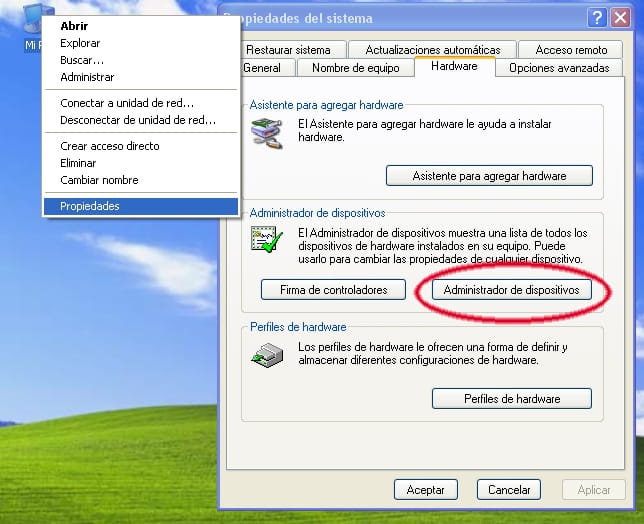This screenshot has height=524, width=644.
Task: Switch to the Acceso remoto tab
Action: click(571, 50)
